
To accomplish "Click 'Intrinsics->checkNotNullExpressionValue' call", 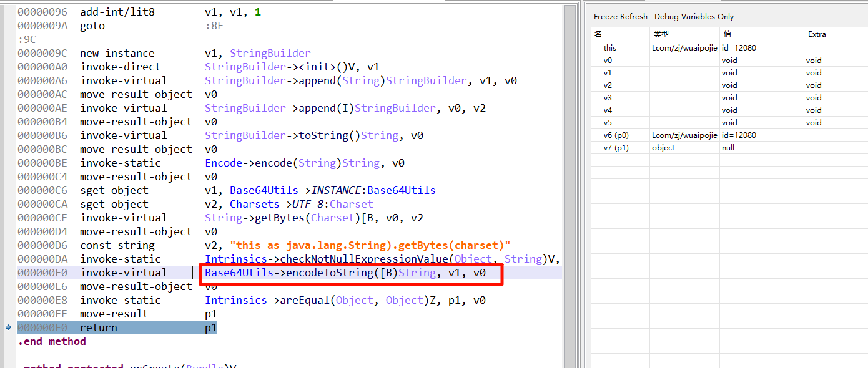I will 382,259.
